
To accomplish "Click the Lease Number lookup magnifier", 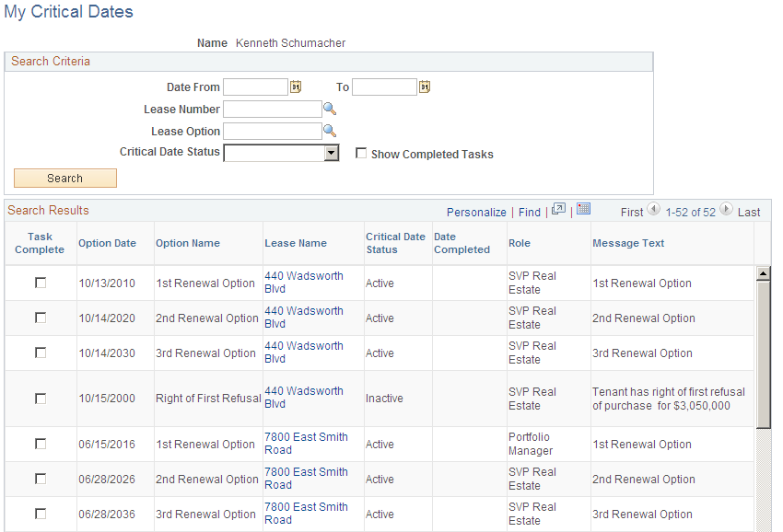I will [330, 109].
